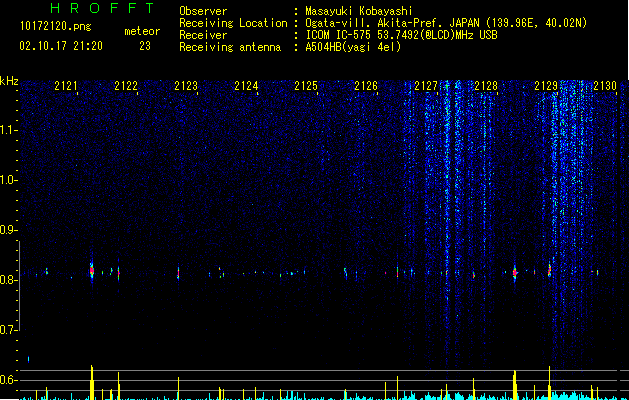Select the A504HB(yagi 4el) antenna text
Viewport: 629px width, 400px height.
(x=353, y=47)
